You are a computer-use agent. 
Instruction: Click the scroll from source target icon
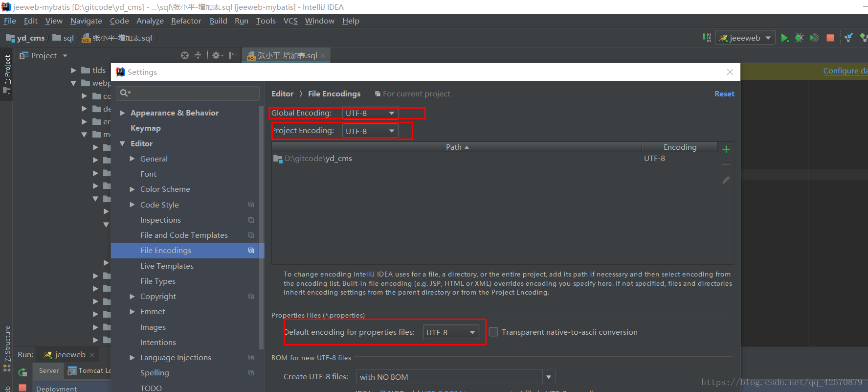[x=185, y=55]
